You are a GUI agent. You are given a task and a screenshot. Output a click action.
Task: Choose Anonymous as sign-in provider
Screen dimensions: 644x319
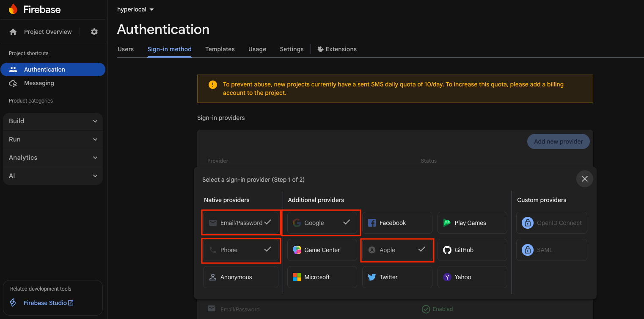click(x=241, y=277)
